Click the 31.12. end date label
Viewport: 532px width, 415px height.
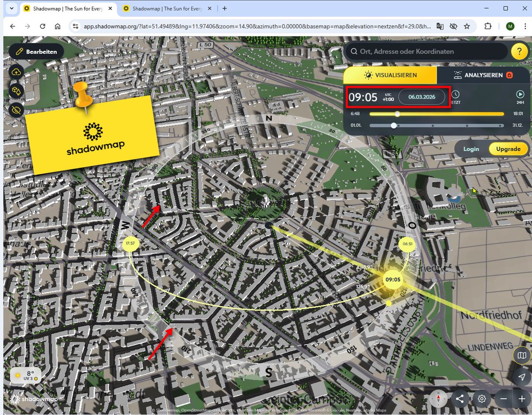518,125
